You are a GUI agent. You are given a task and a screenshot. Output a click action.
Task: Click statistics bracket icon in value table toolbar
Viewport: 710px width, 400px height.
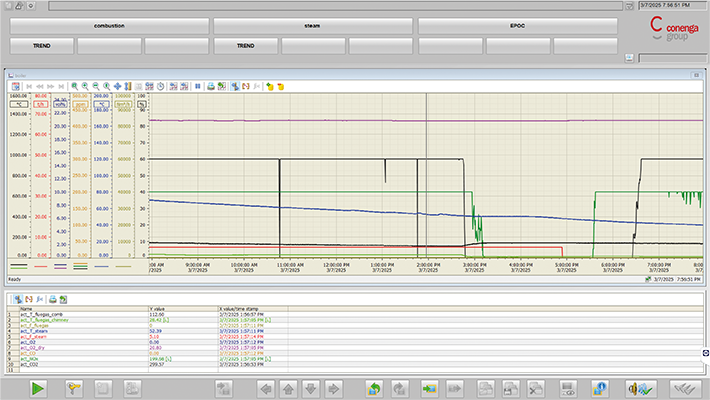(x=29, y=299)
